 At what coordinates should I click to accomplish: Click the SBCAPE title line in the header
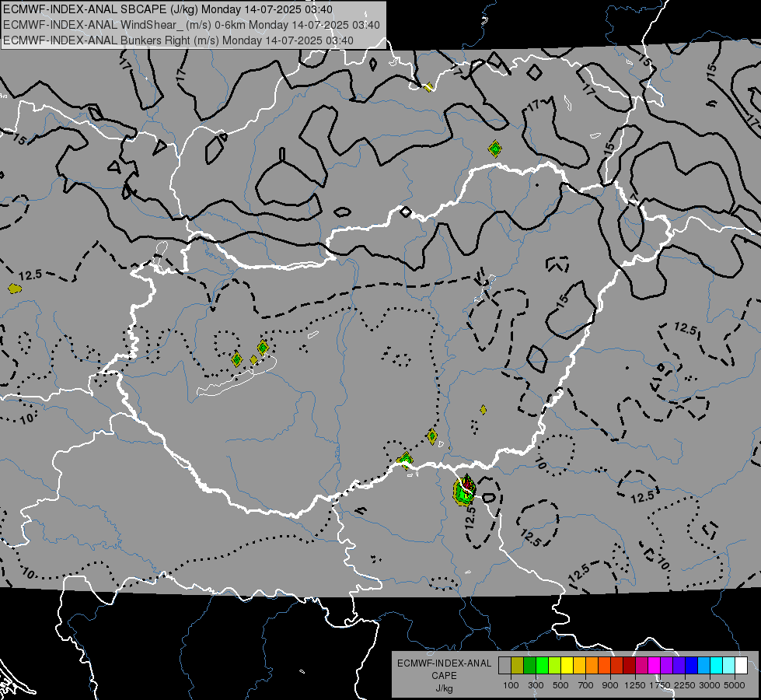(x=168, y=9)
